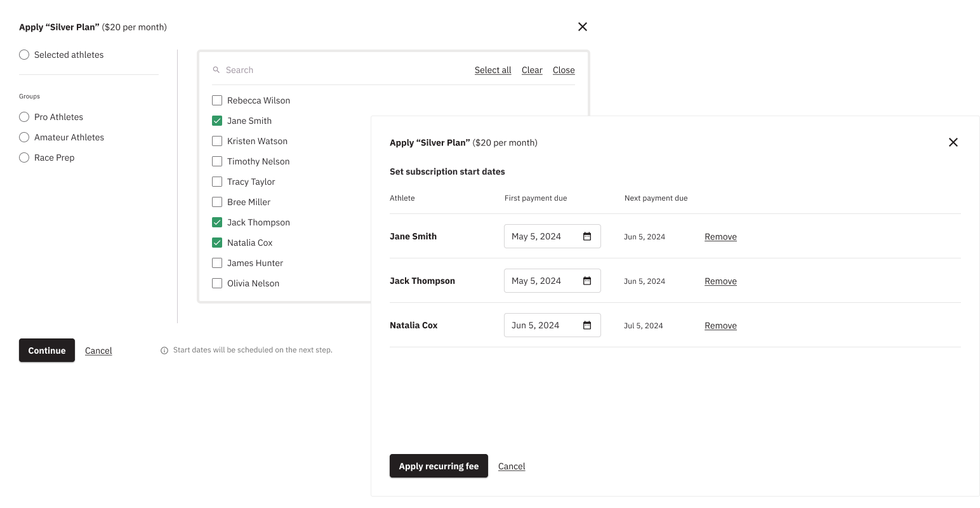
Task: Remove Jack Thompson from the subscription list
Action: 720,281
